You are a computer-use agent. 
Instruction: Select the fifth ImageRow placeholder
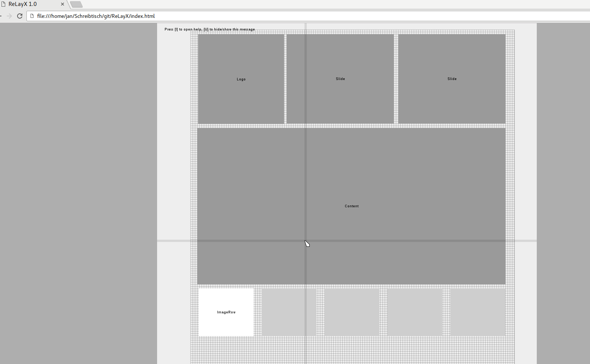pyautogui.click(x=478, y=312)
